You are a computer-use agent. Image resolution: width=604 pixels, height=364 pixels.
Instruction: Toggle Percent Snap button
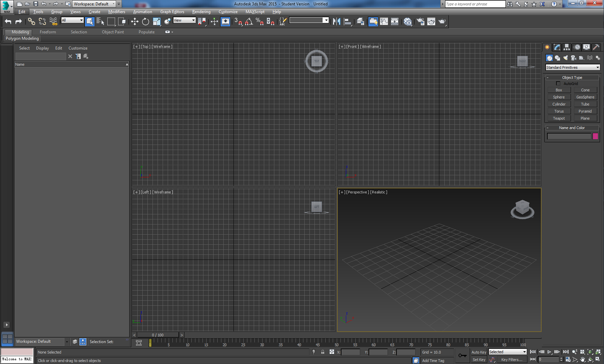[x=260, y=22]
